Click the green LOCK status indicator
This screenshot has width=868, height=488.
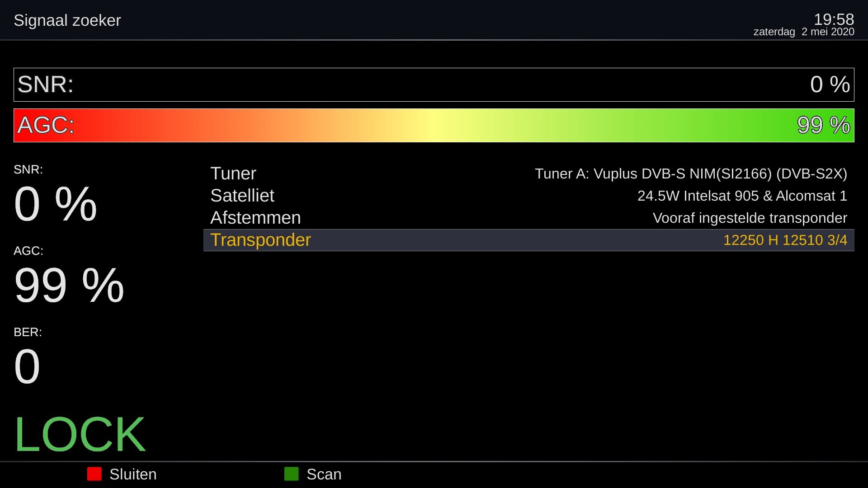pos(80,435)
